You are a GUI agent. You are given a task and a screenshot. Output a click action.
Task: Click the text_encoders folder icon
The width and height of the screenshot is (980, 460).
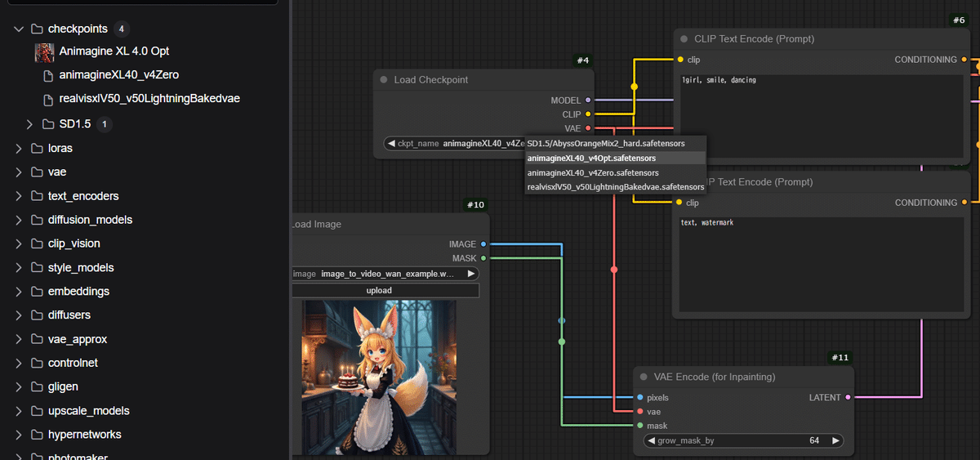(x=37, y=196)
